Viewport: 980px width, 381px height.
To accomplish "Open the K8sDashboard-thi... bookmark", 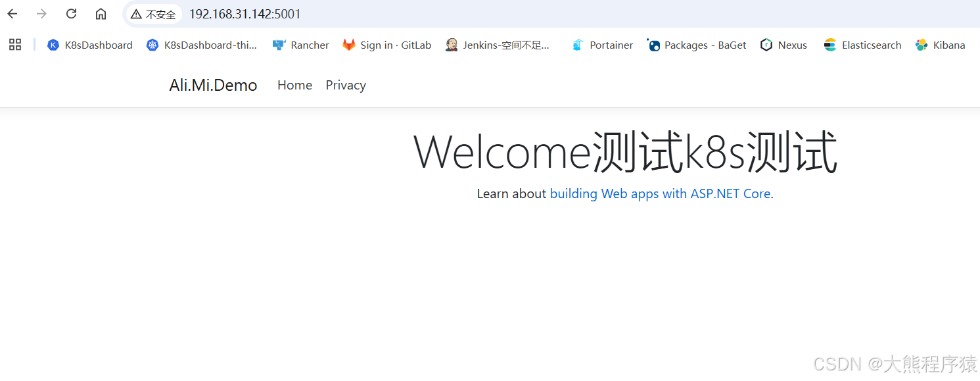I will pos(202,45).
